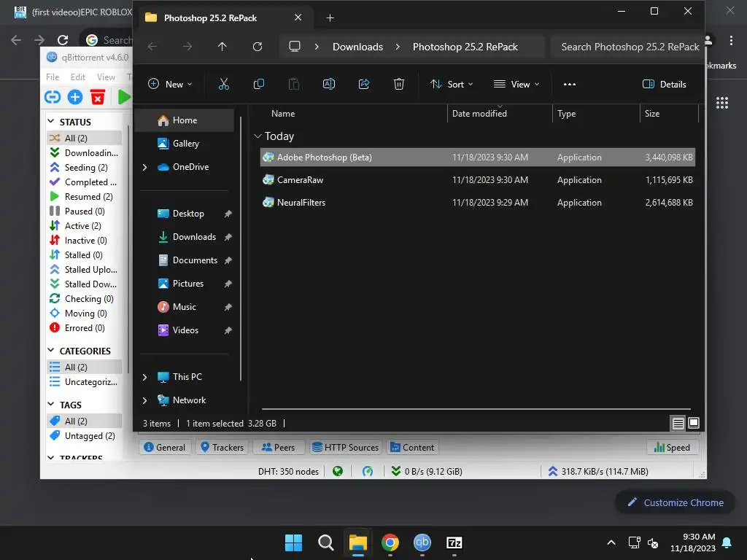Open the See more three-dots menu
The image size is (747, 560).
pos(569,85)
